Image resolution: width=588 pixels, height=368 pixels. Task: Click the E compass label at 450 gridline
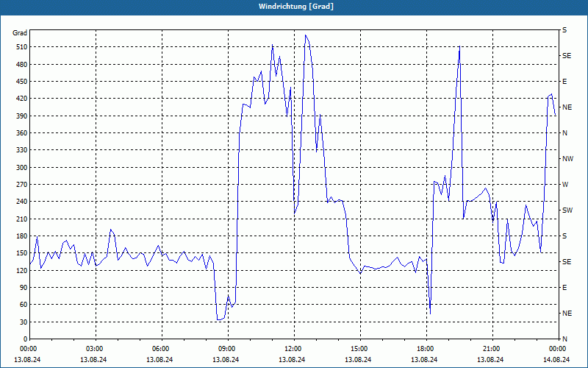(x=564, y=82)
